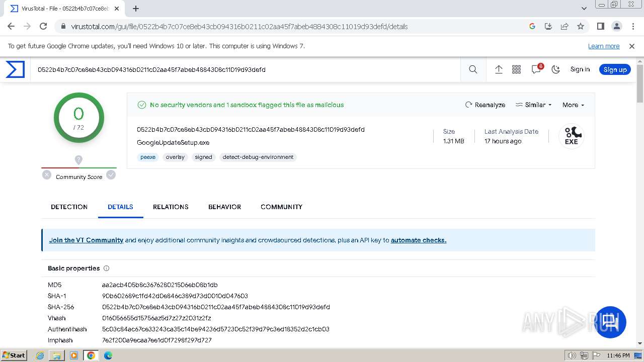644x362 pixels.
Task: Open the VirusTotal apps grid menu
Action: tap(516, 70)
